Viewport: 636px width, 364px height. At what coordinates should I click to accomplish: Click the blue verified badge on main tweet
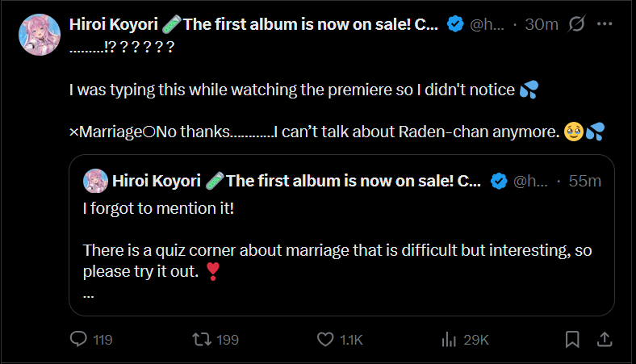pos(455,24)
